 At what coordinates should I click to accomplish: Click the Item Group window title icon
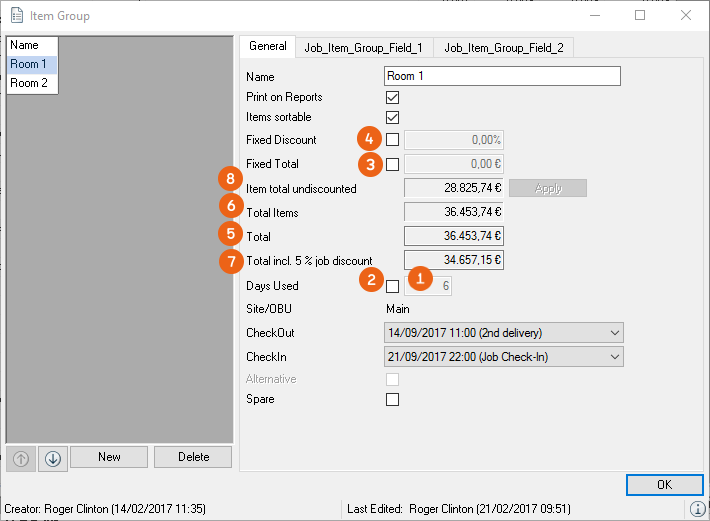click(x=17, y=15)
